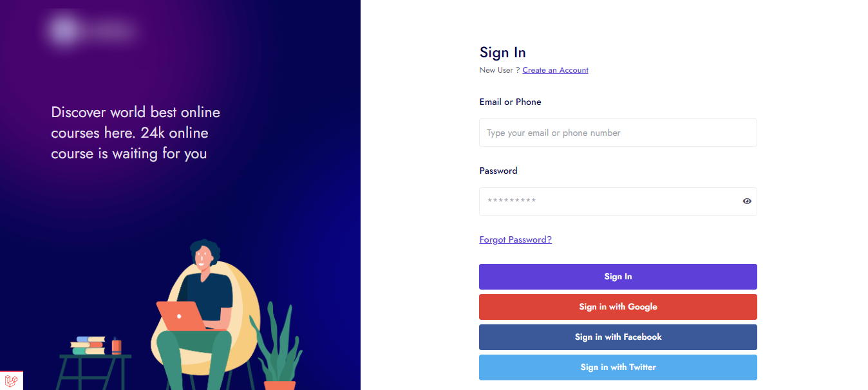Click the potted plant illustration
The width and height of the screenshot is (868, 390).
coord(278,348)
